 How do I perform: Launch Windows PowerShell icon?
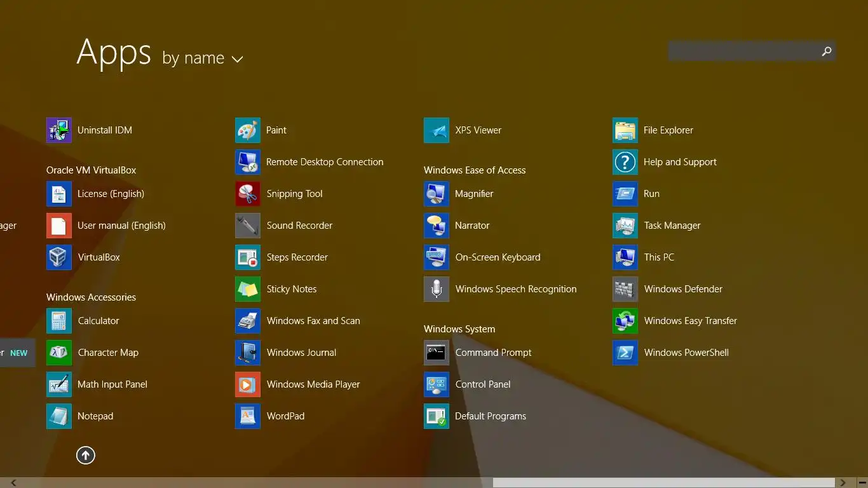pos(625,353)
